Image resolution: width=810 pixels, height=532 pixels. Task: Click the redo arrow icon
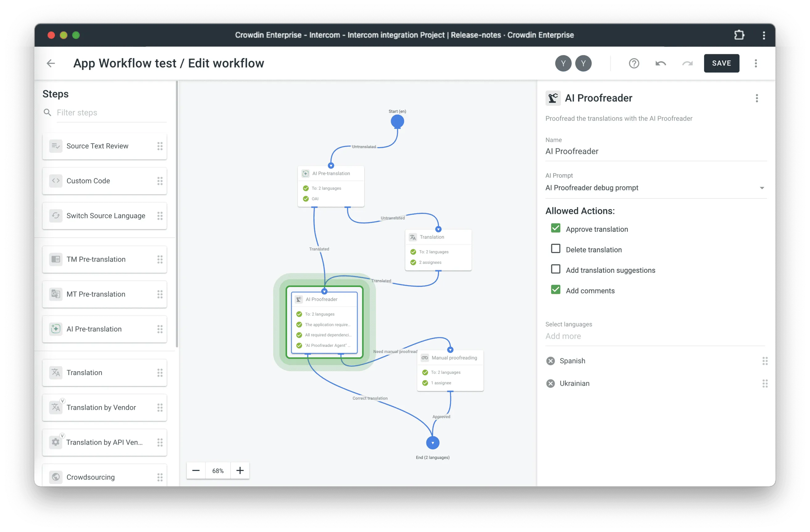pyautogui.click(x=687, y=63)
